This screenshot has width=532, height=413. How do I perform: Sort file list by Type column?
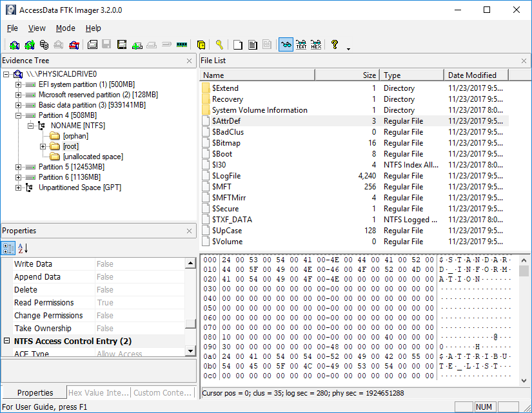click(x=411, y=75)
